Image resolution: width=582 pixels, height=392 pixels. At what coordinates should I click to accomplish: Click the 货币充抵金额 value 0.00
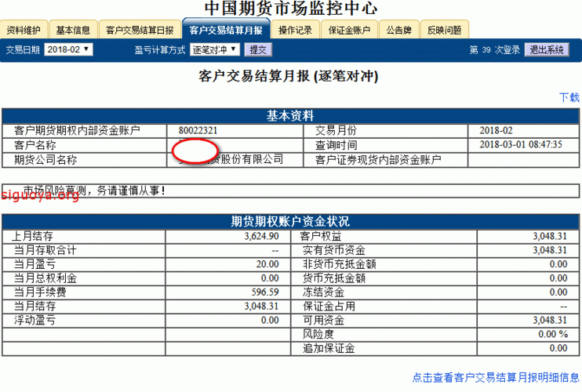point(558,278)
